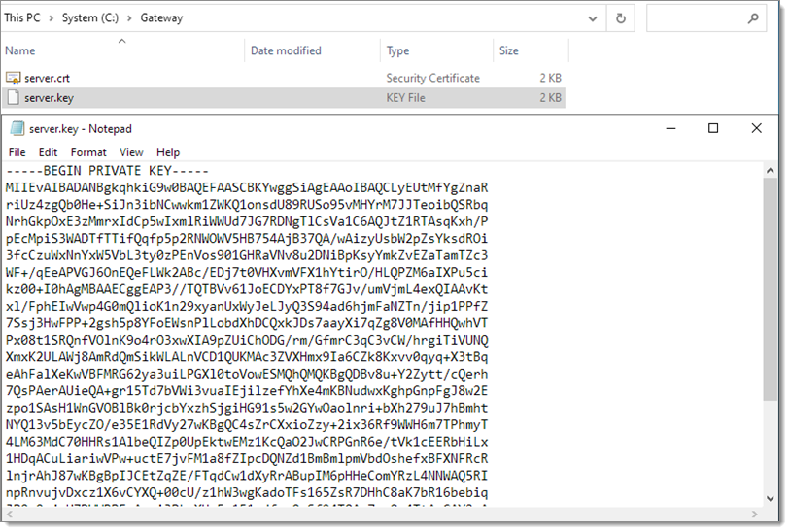Screen dimensions: 790x532
Task: Click the key line starting with NrhGkpOxE3zMmrx
Action: [247, 221]
